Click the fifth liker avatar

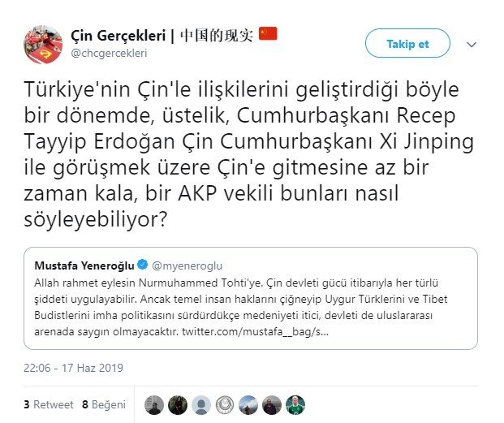[248, 404]
